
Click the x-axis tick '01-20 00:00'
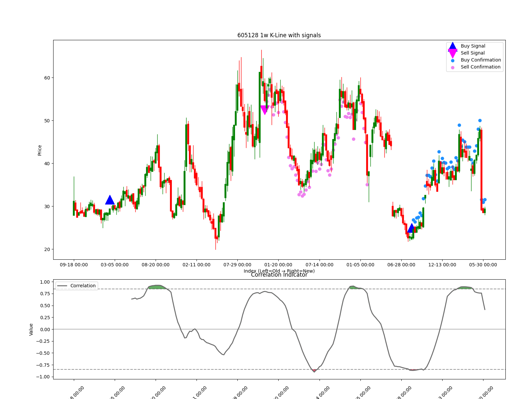[x=278, y=265]
